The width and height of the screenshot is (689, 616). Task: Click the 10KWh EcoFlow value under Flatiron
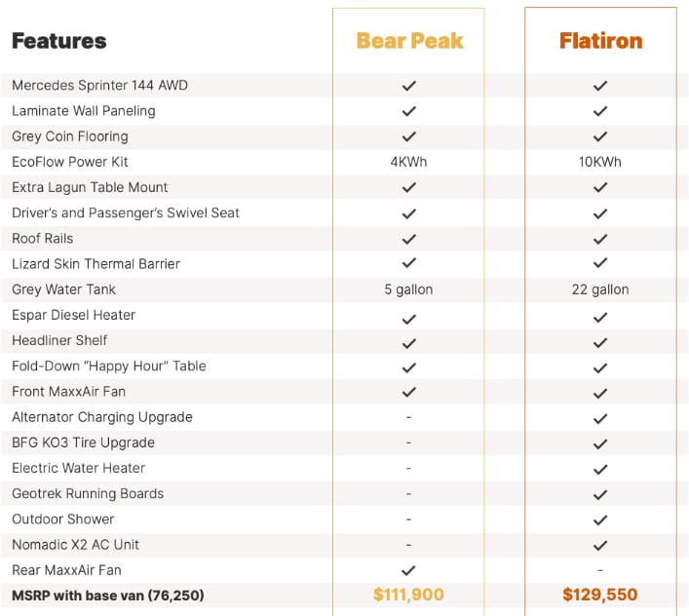pyautogui.click(x=600, y=162)
